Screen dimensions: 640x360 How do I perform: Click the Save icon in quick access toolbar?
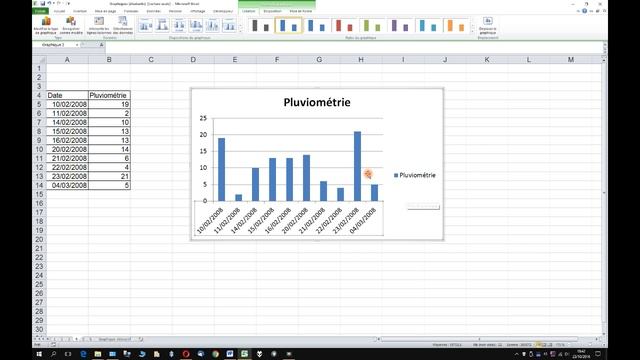click(42, 3)
